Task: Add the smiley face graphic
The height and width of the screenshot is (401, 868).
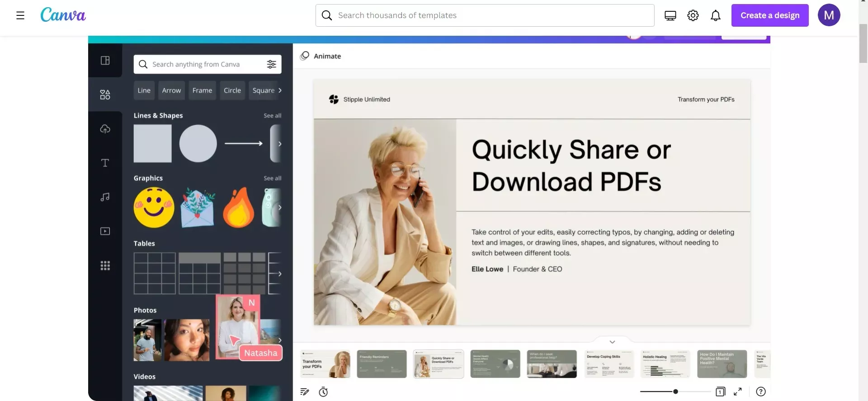Action: tap(154, 207)
